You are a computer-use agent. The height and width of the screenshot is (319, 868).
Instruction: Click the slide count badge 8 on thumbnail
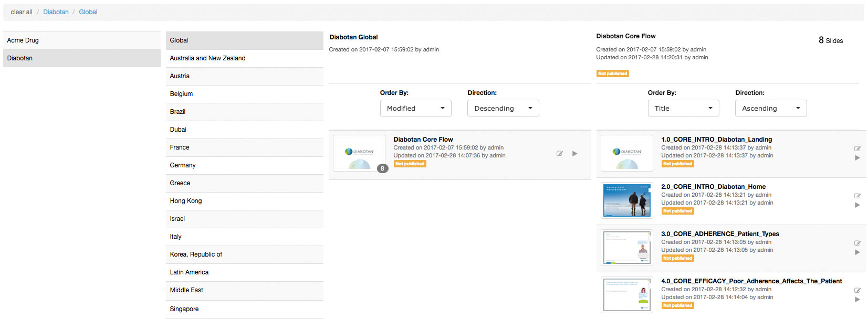pos(383,168)
